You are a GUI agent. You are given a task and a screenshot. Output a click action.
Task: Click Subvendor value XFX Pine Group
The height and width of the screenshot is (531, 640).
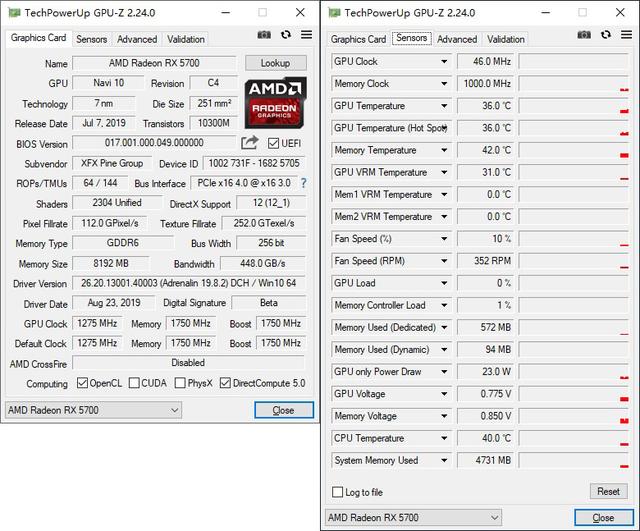112,163
